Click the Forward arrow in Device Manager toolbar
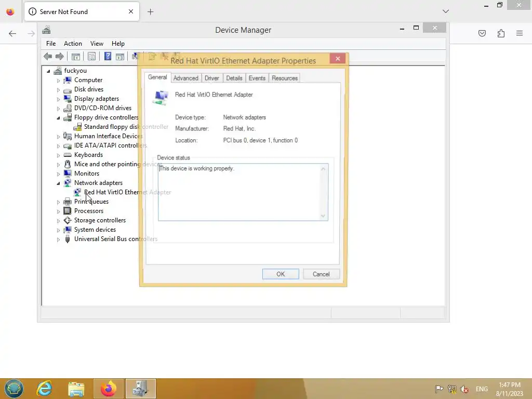The height and width of the screenshot is (399, 532). click(x=60, y=56)
